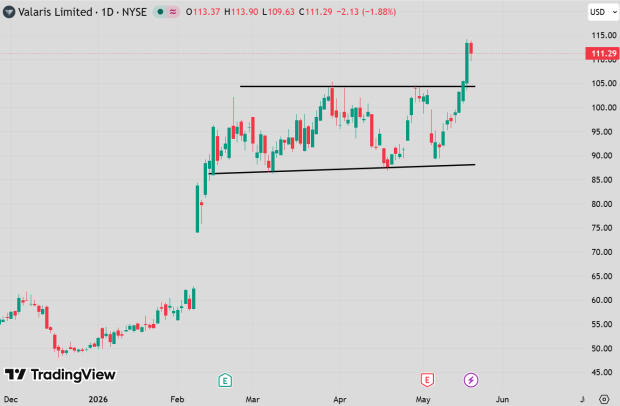The width and height of the screenshot is (620, 406).
Task: Click the red 111.29 current price label
Action: 602,53
